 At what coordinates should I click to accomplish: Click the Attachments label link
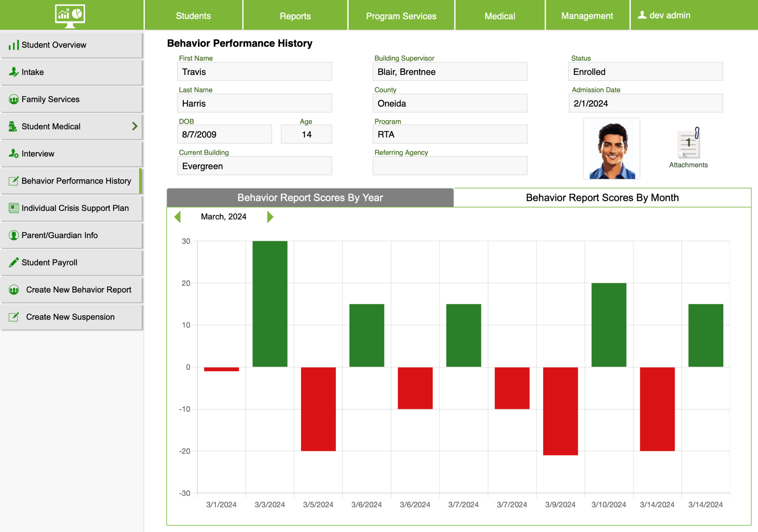(x=688, y=165)
